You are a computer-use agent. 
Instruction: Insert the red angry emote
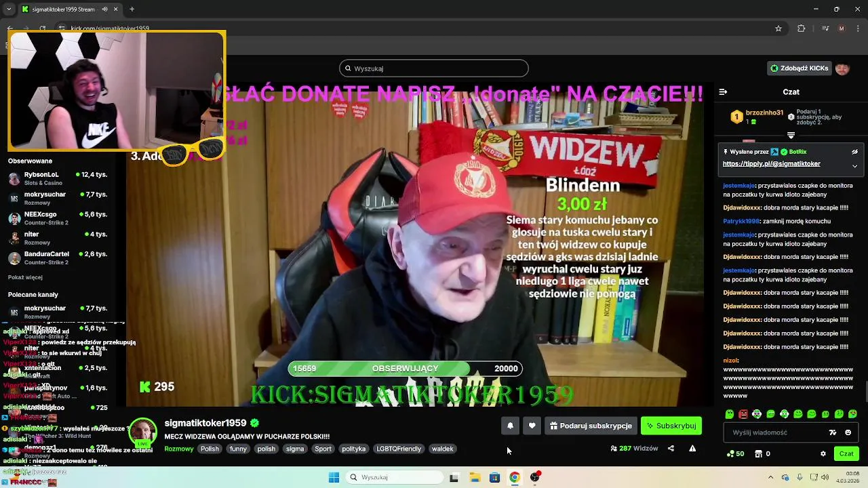(743, 413)
